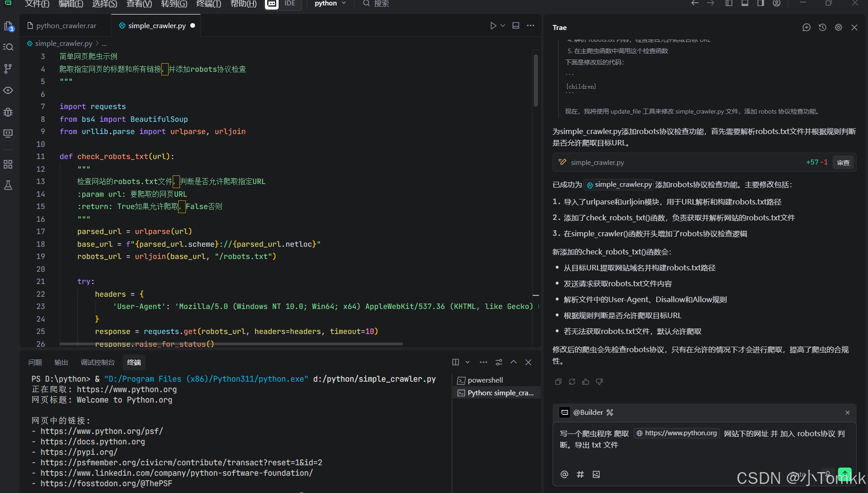This screenshot has height=493, width=868.
Task: Open the preview eye icon in sidebar
Action: (x=8, y=90)
